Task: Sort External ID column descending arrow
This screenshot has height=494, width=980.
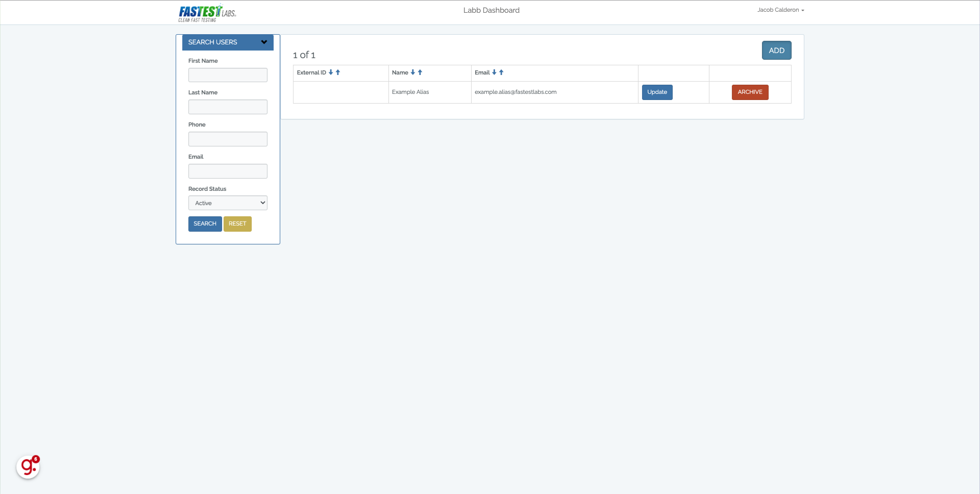Action: click(x=331, y=72)
